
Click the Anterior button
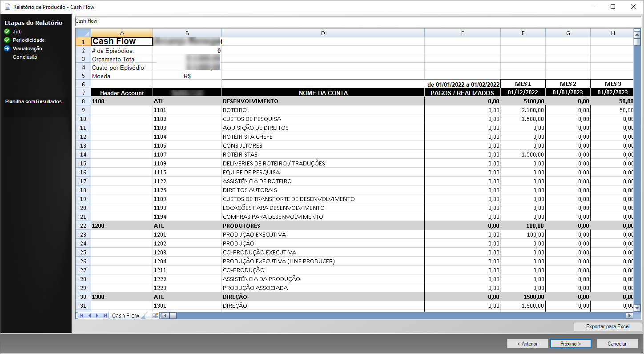[527, 343]
